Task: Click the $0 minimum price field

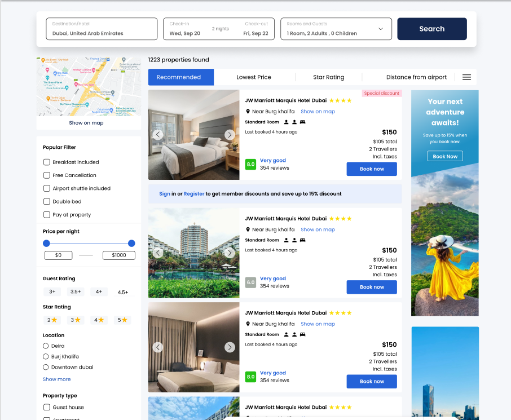Action: pos(58,255)
